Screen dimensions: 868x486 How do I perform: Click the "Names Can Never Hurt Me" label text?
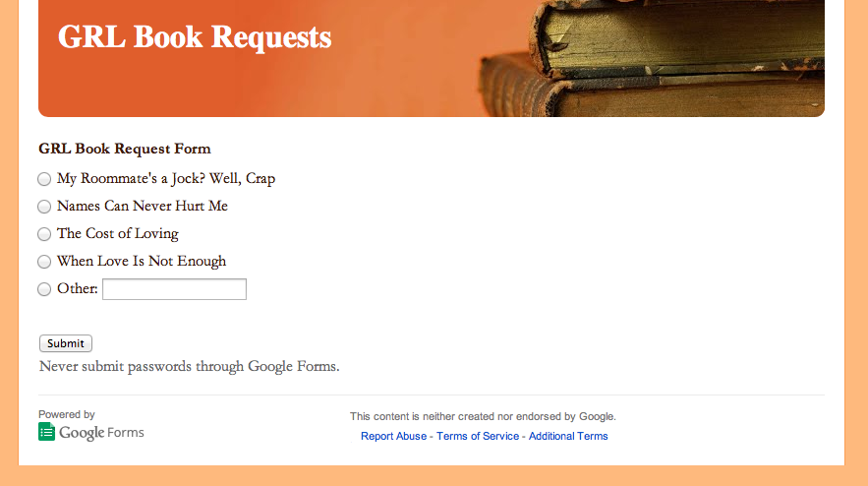pos(143,207)
